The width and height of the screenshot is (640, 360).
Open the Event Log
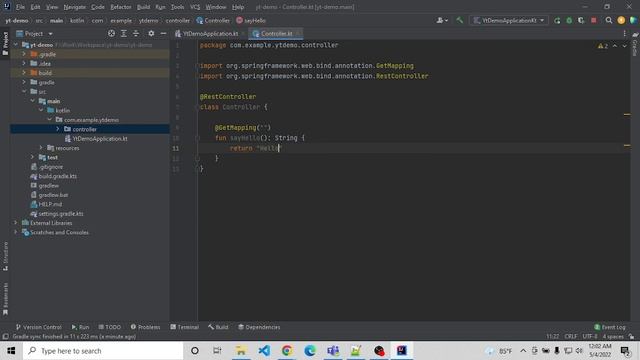[610, 327]
